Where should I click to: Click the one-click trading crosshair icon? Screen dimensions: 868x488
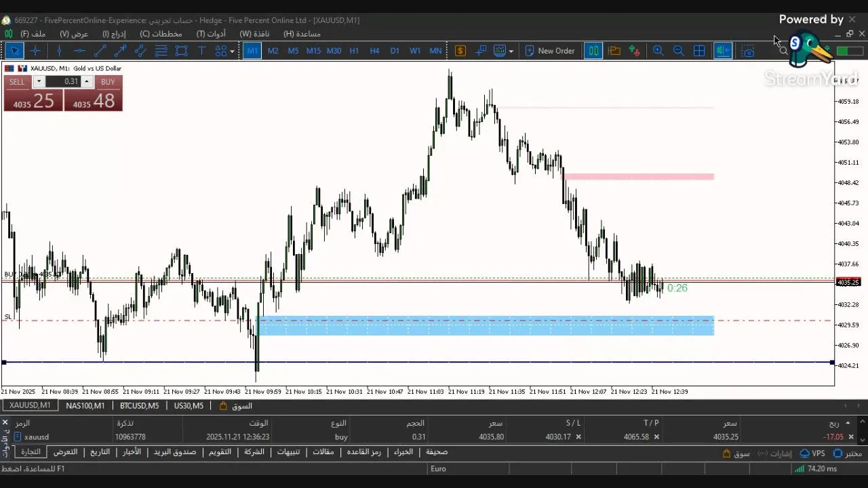(481, 51)
